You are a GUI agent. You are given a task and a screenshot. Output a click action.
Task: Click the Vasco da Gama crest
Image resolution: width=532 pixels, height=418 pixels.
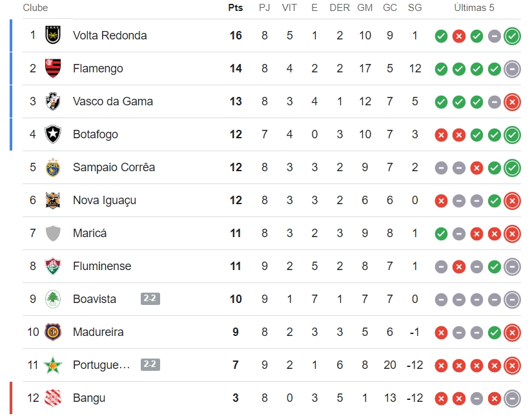[x=53, y=101]
